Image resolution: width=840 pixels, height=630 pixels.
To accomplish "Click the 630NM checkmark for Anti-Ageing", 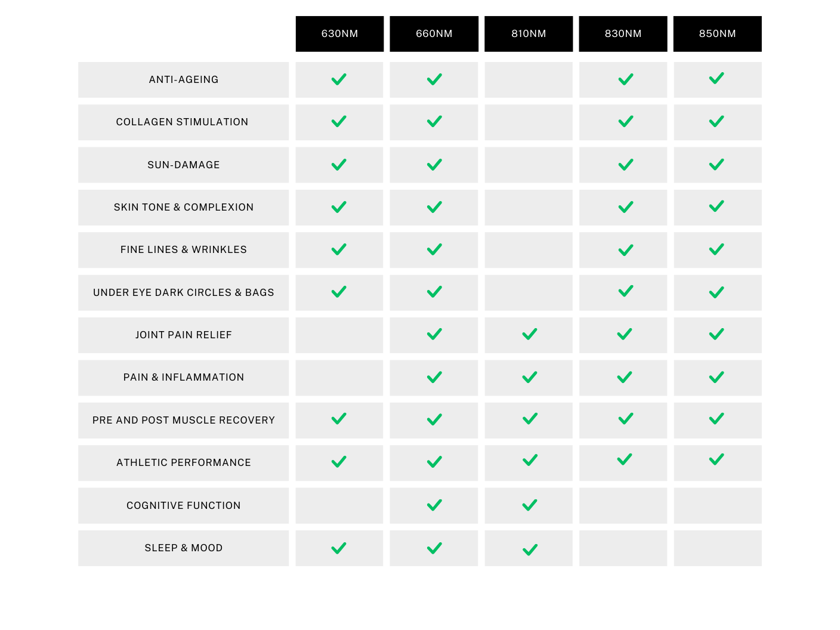I will coord(339,79).
